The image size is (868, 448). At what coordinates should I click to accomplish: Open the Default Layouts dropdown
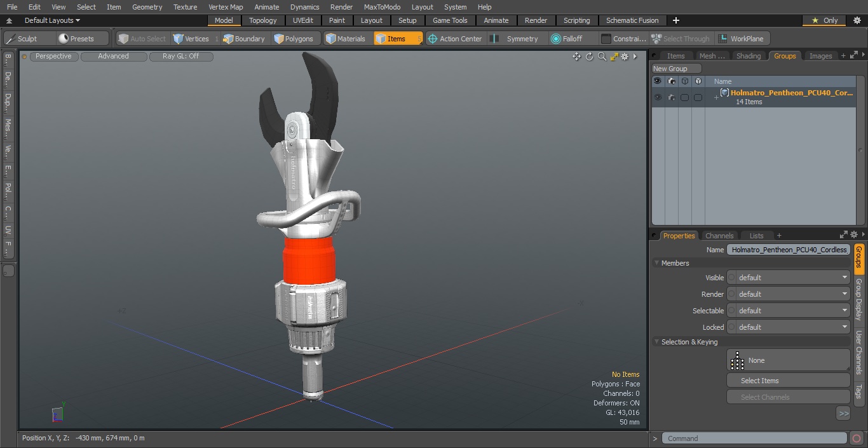(x=52, y=20)
